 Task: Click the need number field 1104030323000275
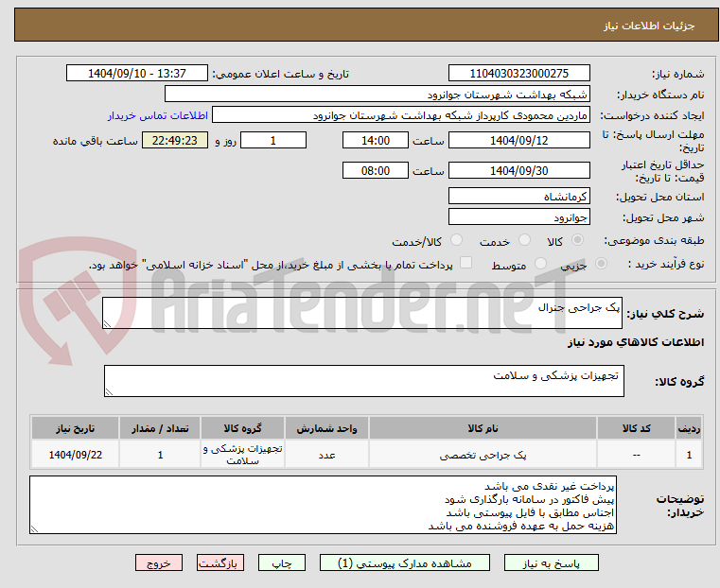518,74
